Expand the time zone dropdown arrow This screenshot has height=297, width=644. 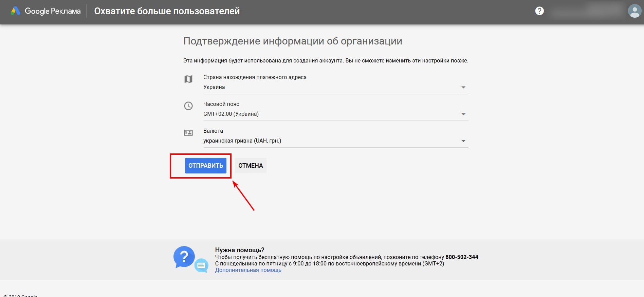coord(463,114)
